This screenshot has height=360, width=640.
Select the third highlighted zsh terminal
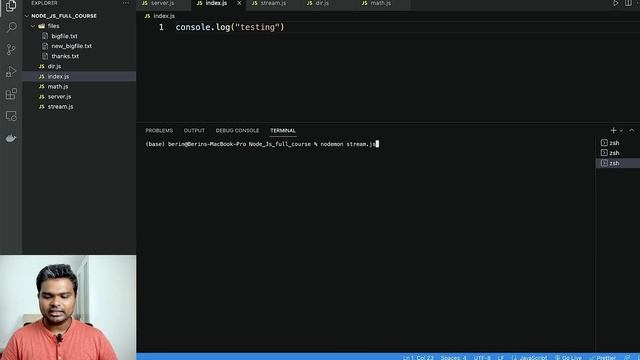pos(618,163)
